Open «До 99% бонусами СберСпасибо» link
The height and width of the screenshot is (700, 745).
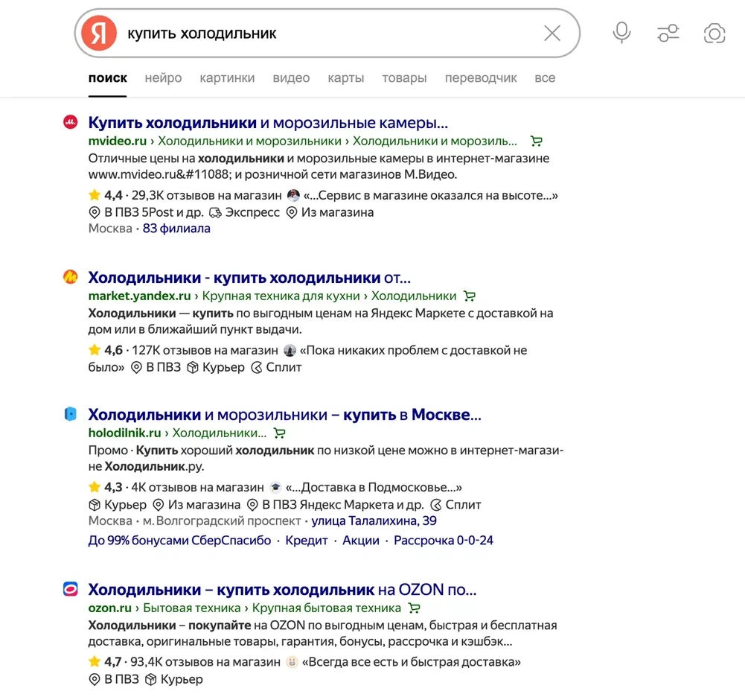(179, 541)
